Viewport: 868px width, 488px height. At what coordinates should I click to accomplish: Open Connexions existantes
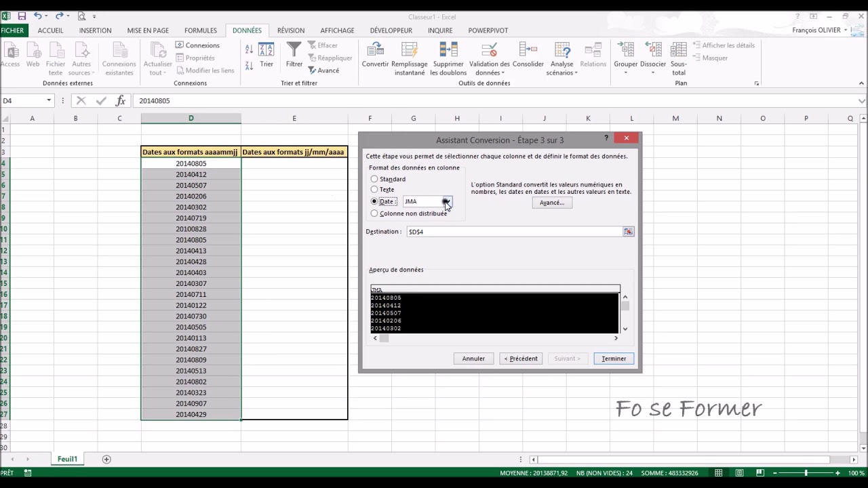point(119,59)
